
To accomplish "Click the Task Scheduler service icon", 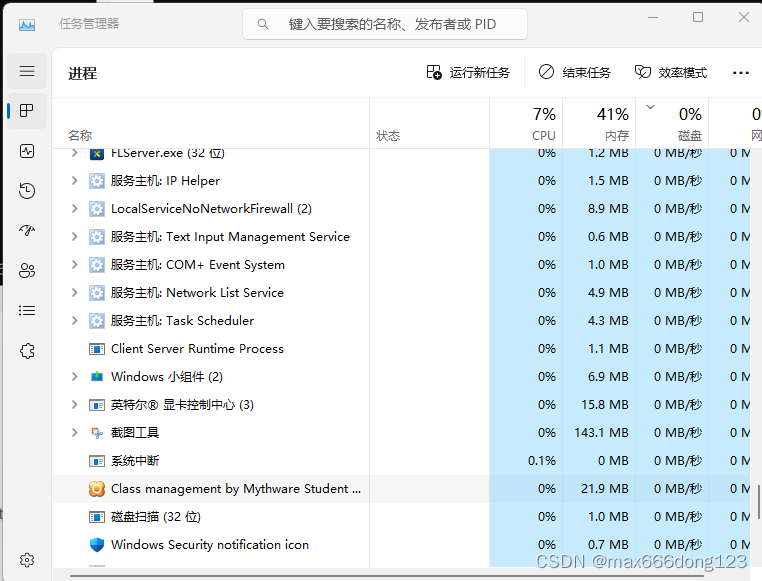I will tap(97, 321).
